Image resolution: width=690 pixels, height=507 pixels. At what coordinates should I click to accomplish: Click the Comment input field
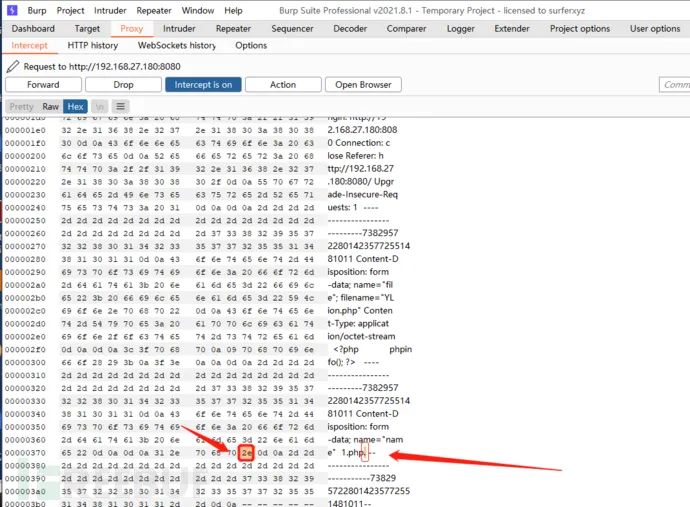tap(675, 84)
